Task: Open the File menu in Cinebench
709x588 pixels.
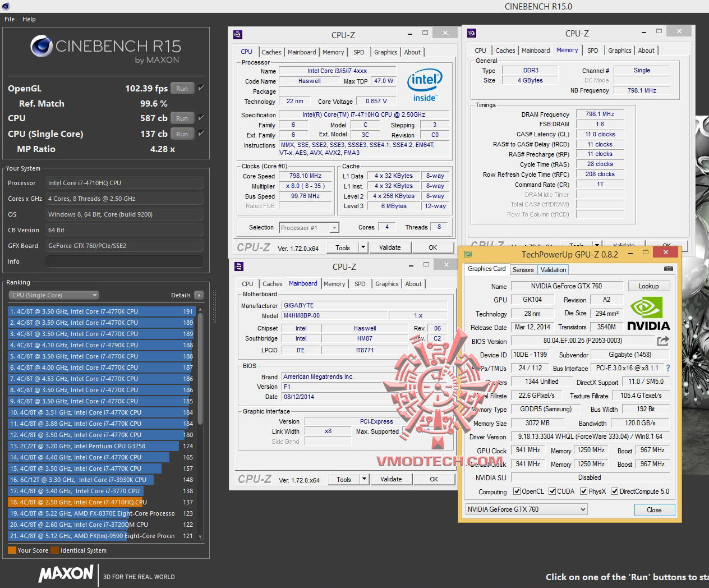Action: tap(10, 19)
